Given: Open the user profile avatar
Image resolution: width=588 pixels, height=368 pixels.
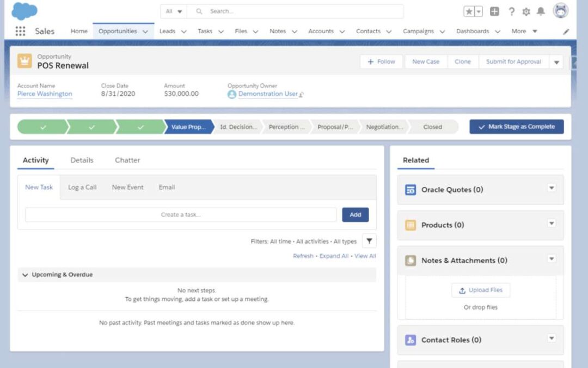Looking at the screenshot, I should 561,11.
